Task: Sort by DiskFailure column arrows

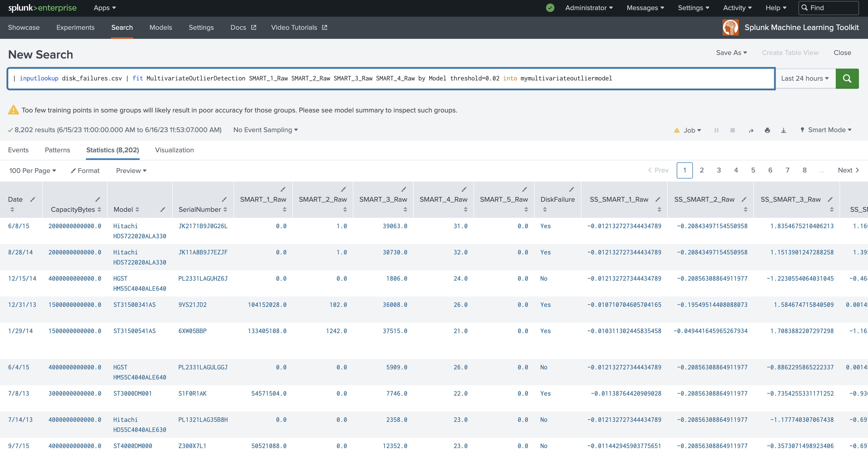Action: 545,209
